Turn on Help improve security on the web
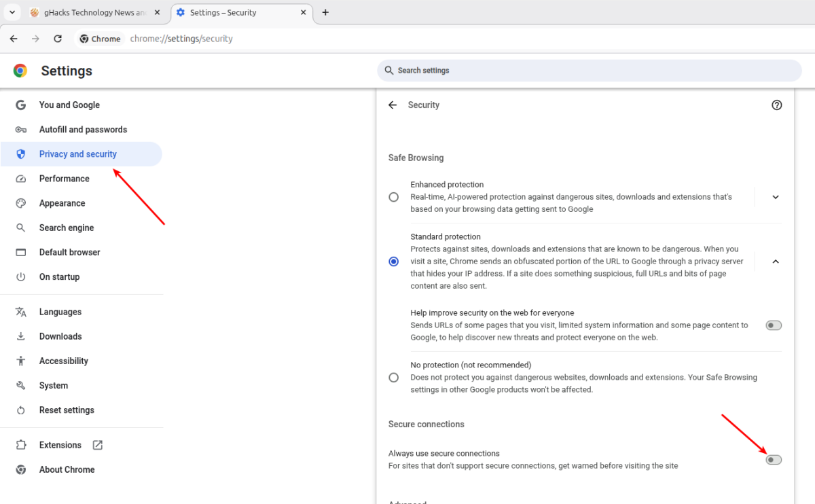 coord(773,325)
